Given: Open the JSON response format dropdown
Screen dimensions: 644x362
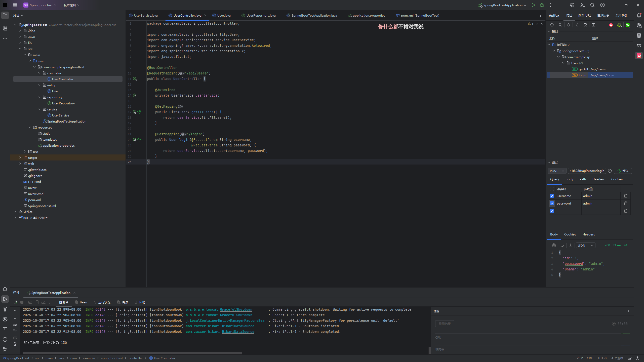Looking at the screenshot, I should pos(585,245).
